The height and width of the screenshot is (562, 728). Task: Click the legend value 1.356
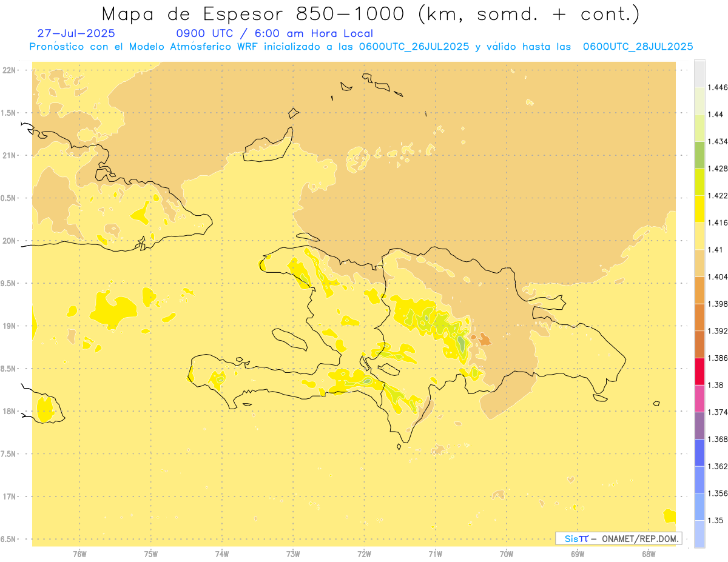(718, 493)
